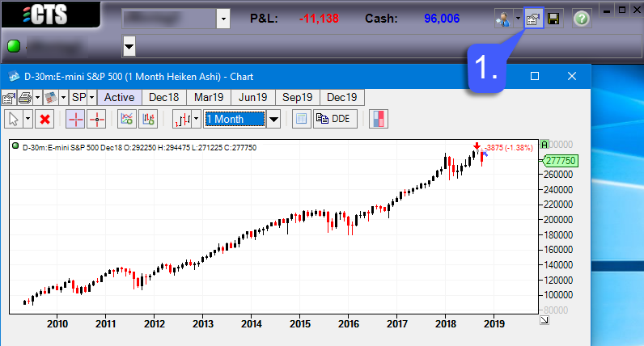This screenshot has width=644, height=346.
Task: Click the corner resize arrow icon below price axis
Action: (544, 320)
